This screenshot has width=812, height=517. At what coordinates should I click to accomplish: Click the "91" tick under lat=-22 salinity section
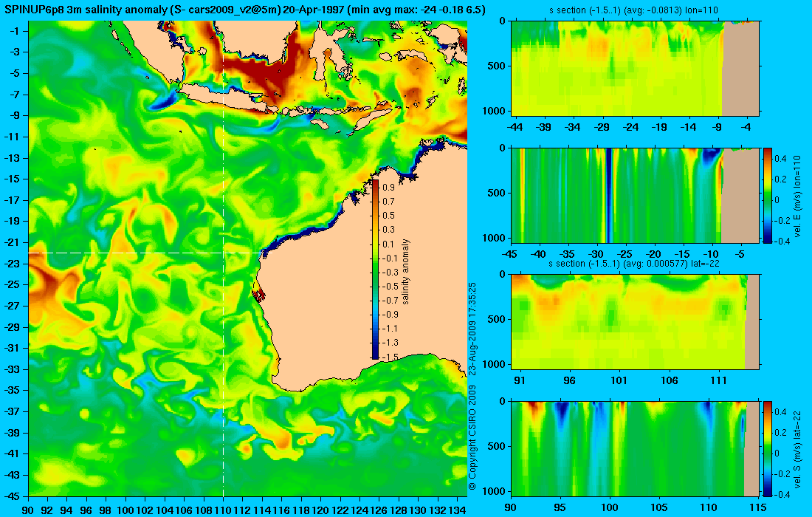[520, 381]
